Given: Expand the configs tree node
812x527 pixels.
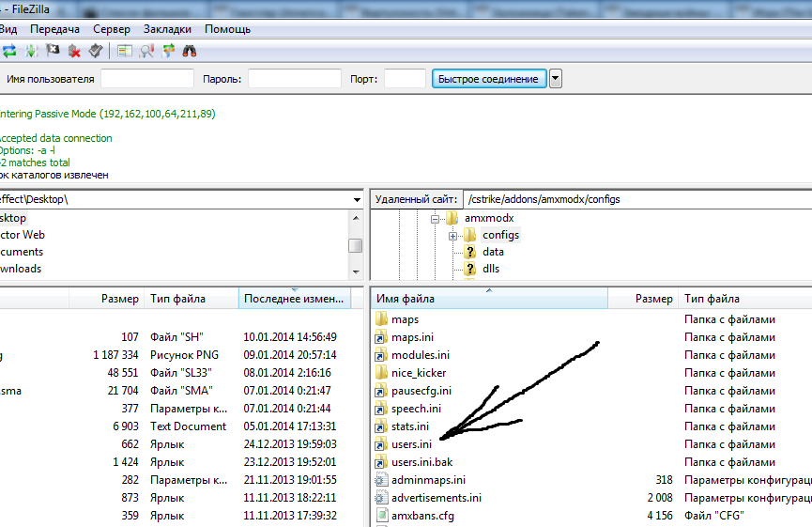Looking at the screenshot, I should coord(452,236).
